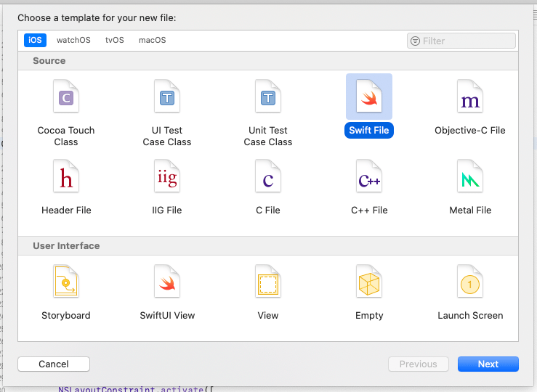Pick the Unit Test Case Class icon

pyautogui.click(x=268, y=97)
